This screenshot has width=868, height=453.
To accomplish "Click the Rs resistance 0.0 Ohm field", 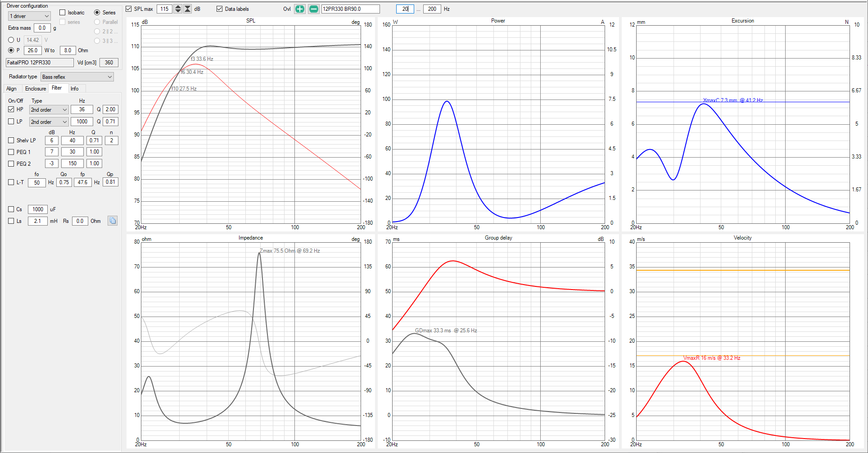I will pos(80,221).
